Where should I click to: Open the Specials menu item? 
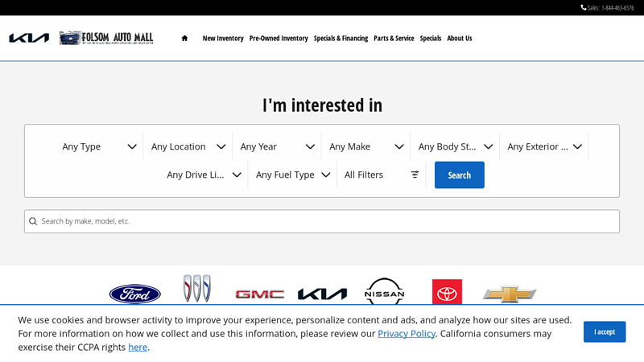pos(431,38)
